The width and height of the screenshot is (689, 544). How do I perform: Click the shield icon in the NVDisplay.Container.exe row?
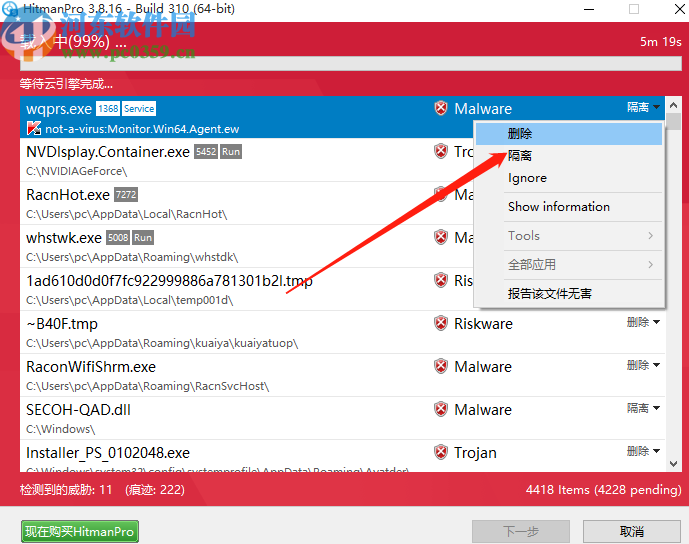click(441, 151)
